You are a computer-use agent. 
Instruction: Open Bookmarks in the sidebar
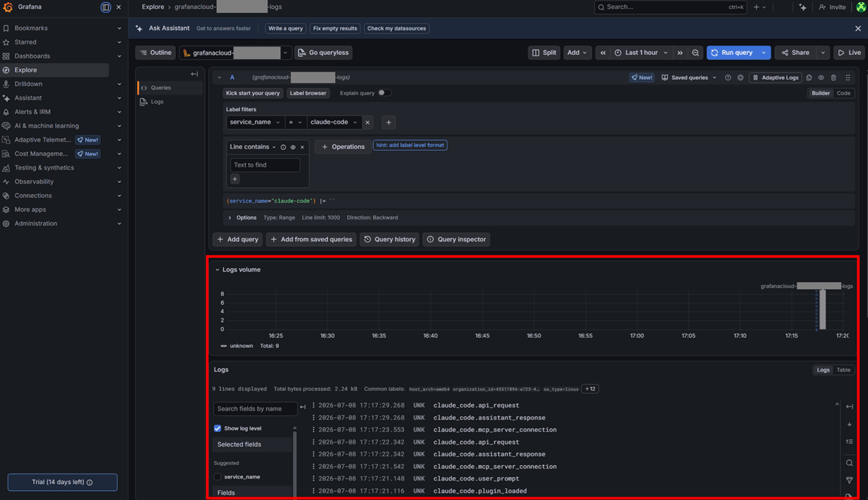click(31, 28)
